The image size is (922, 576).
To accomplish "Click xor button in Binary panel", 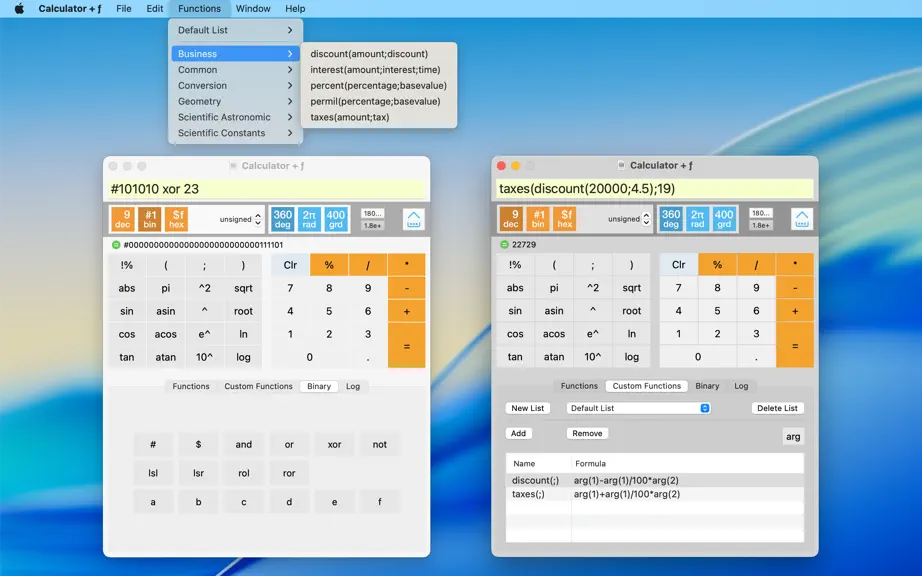I will 334,444.
